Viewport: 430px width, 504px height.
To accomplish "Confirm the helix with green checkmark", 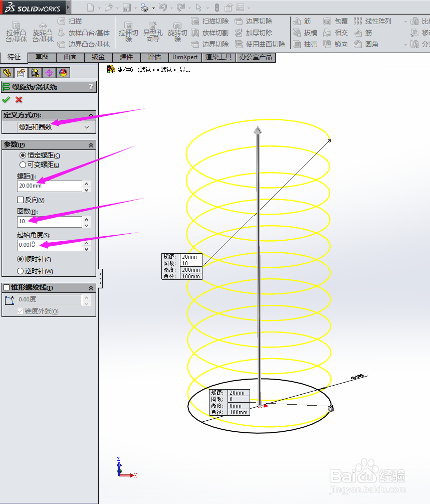I will tap(7, 99).
